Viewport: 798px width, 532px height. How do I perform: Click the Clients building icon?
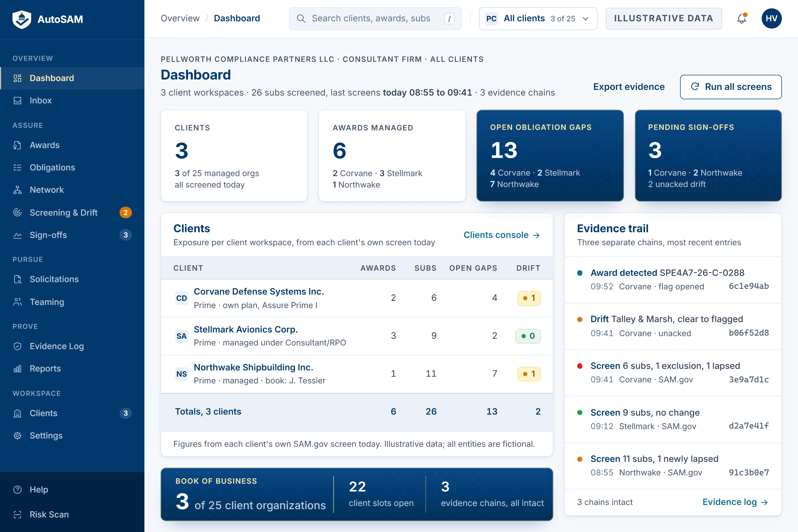[17, 413]
